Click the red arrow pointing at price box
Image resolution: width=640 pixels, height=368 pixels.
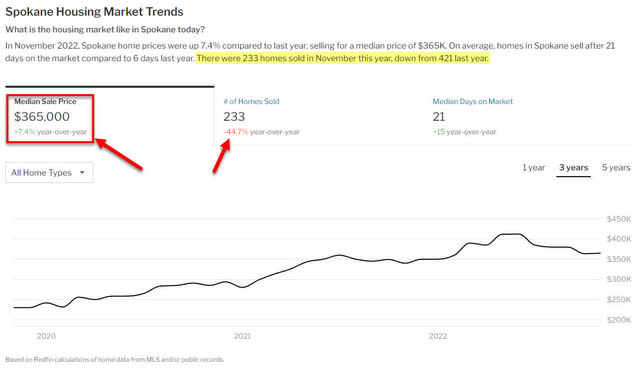coord(118,154)
